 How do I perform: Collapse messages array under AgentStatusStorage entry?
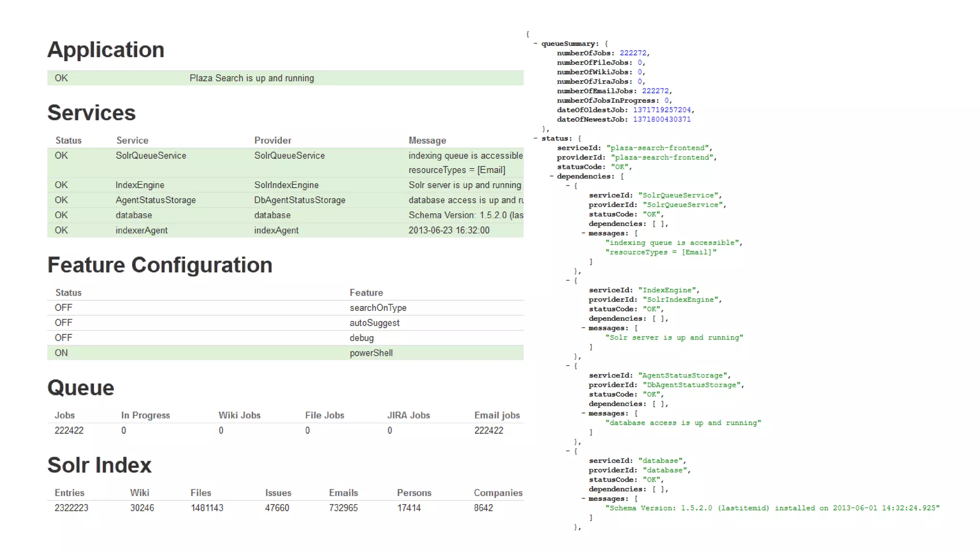tap(583, 413)
